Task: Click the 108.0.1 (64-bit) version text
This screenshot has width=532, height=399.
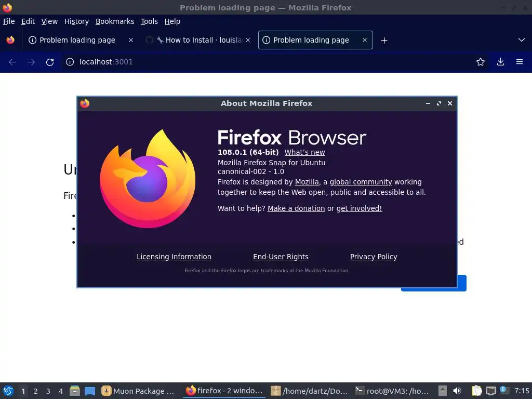Action: [248, 152]
